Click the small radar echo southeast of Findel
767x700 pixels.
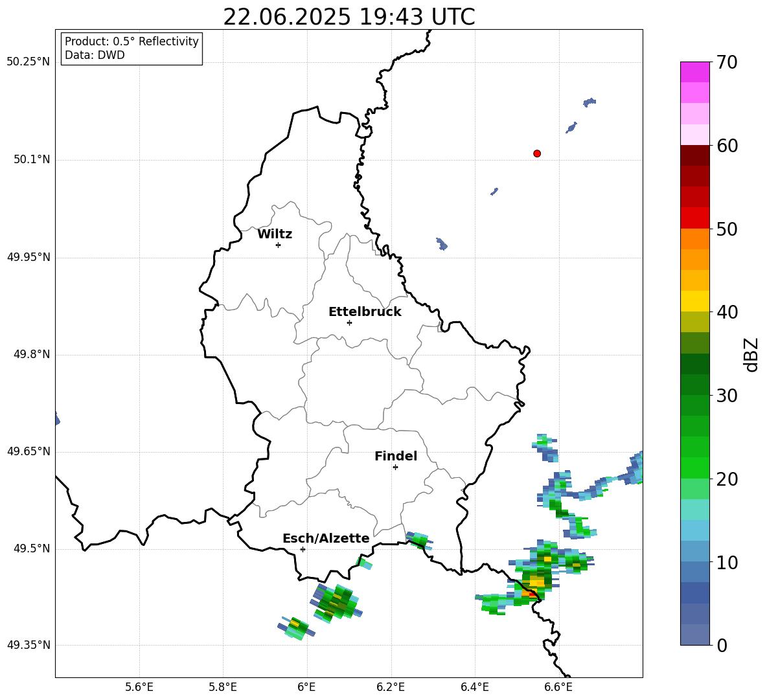click(418, 540)
